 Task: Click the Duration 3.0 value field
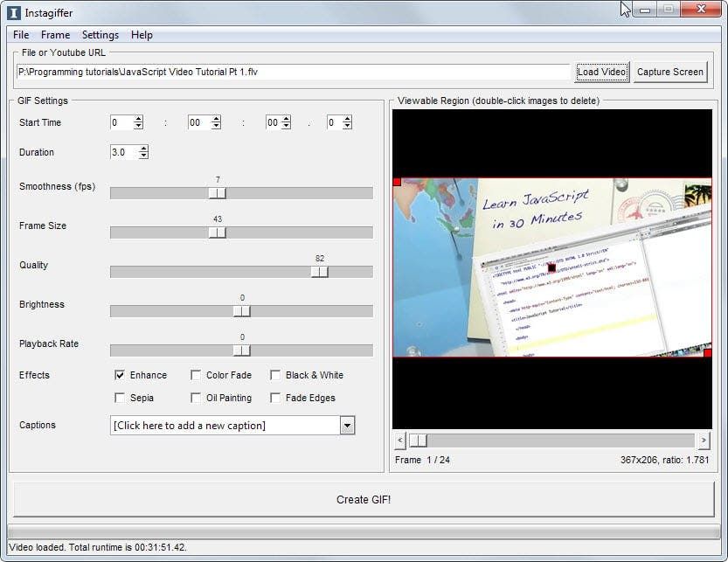tap(124, 152)
